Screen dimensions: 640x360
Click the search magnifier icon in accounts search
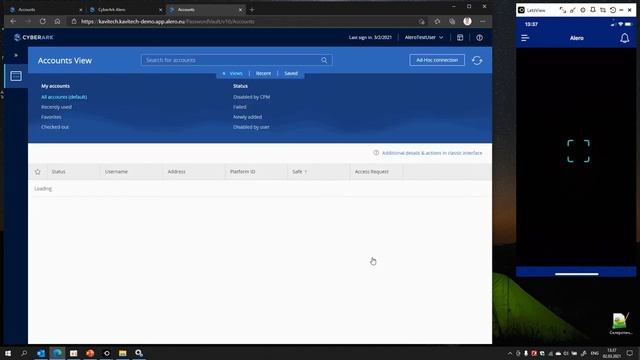[x=324, y=60]
